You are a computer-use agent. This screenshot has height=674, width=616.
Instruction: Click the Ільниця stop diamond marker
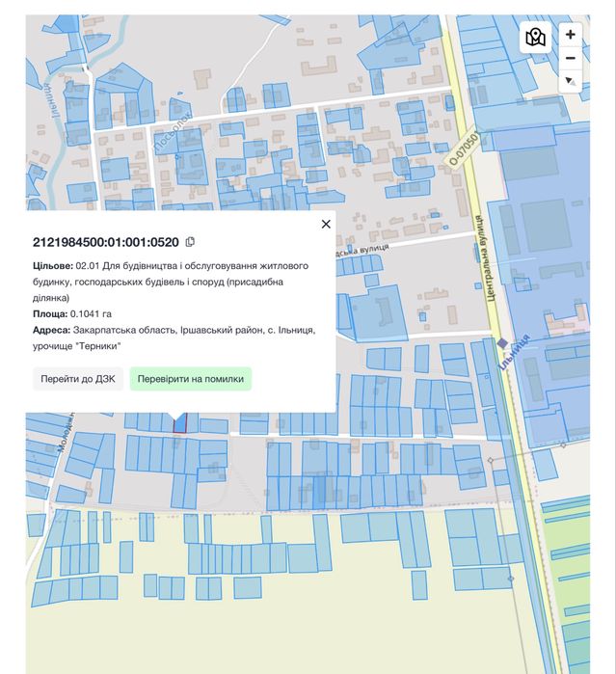[501, 343]
